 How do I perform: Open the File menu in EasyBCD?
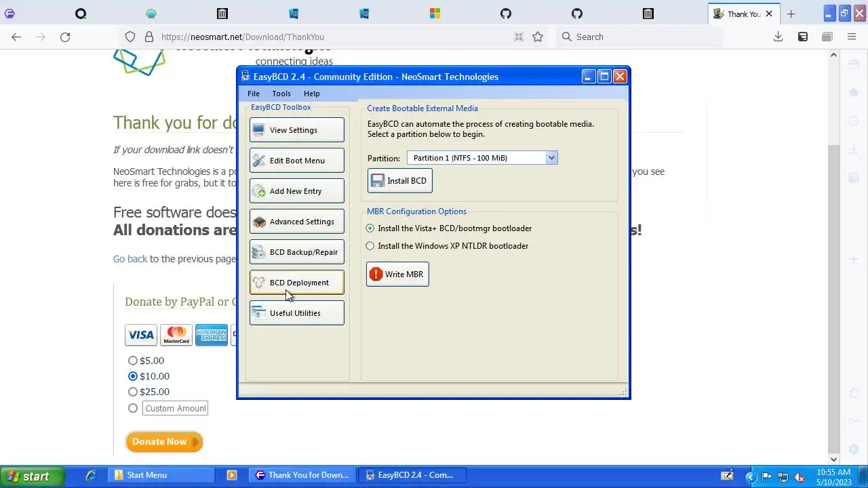tap(253, 94)
